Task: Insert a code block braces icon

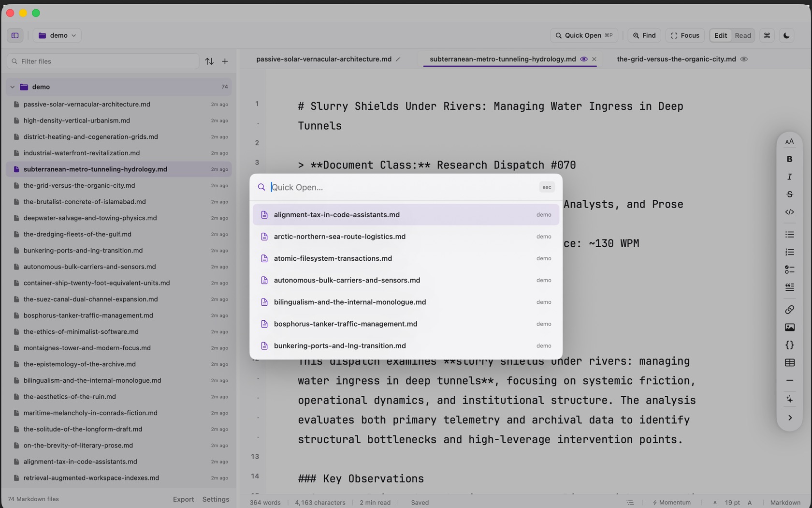Action: coord(789,345)
